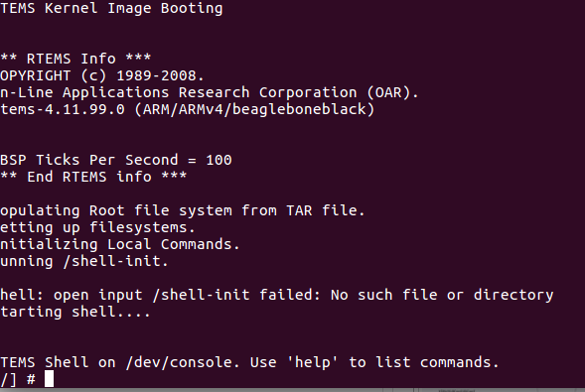This screenshot has width=585, height=392.
Task: Click the 'open input /shell-init failed' text
Action: (187, 295)
